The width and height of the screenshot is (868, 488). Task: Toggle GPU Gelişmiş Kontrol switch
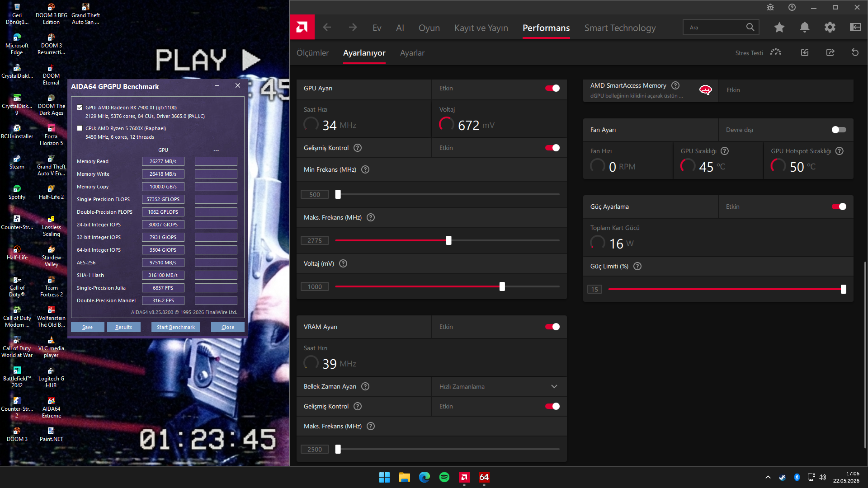552,148
